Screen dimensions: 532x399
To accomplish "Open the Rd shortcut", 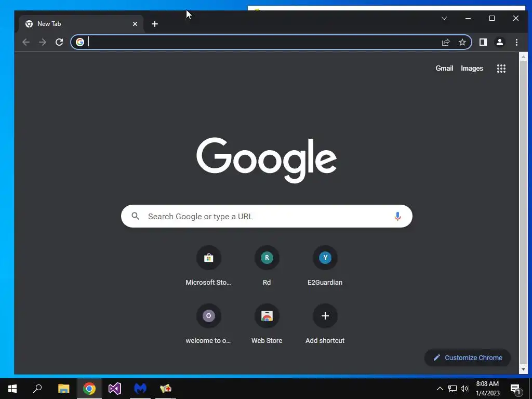I will [267, 265].
